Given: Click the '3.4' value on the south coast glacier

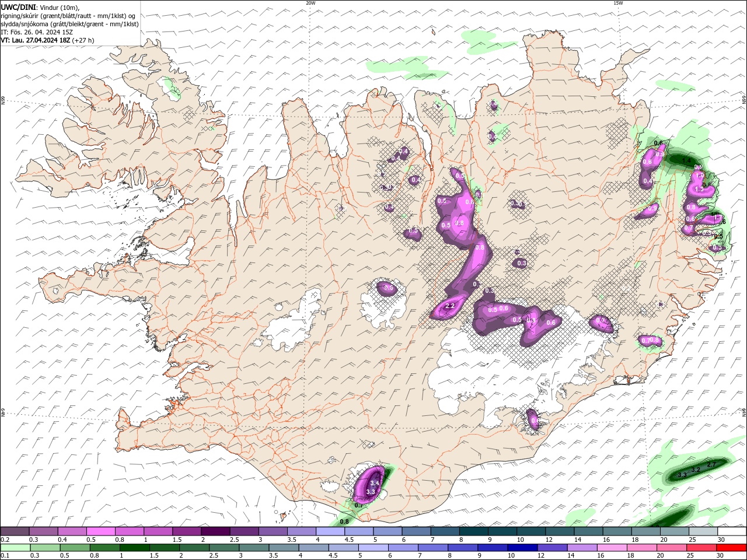Looking at the screenshot, I should pyautogui.click(x=375, y=483).
